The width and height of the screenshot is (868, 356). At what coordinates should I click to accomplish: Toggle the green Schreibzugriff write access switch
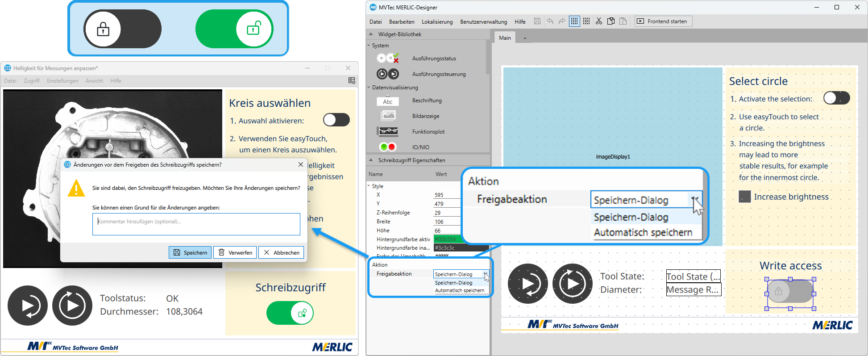tap(290, 313)
